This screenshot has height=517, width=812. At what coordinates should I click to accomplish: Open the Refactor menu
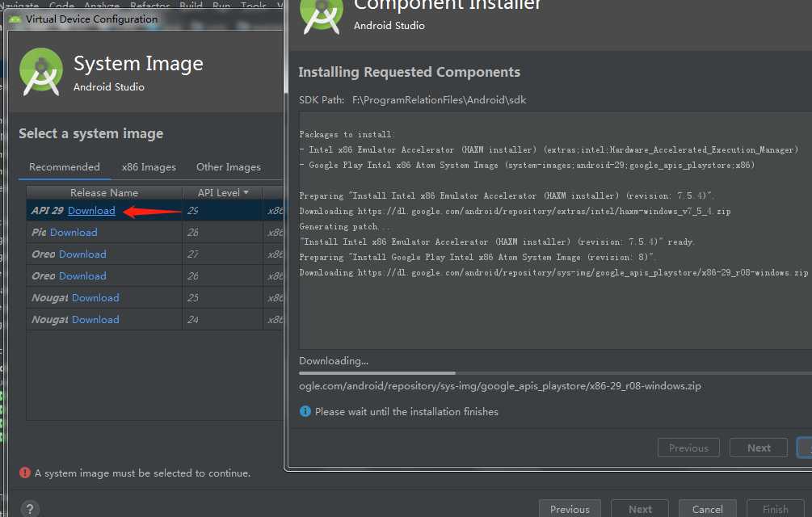(x=149, y=5)
